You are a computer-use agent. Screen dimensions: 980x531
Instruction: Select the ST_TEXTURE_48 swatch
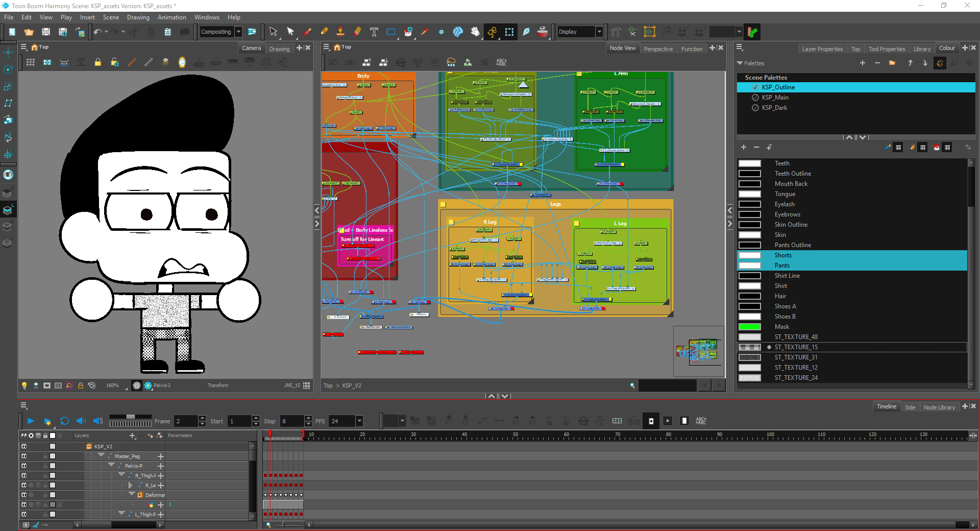tap(750, 337)
